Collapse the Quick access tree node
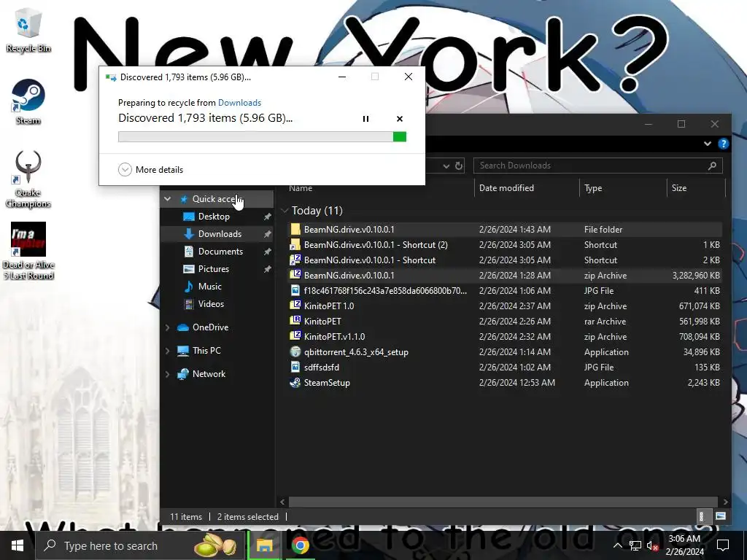747x560 pixels. (x=167, y=199)
